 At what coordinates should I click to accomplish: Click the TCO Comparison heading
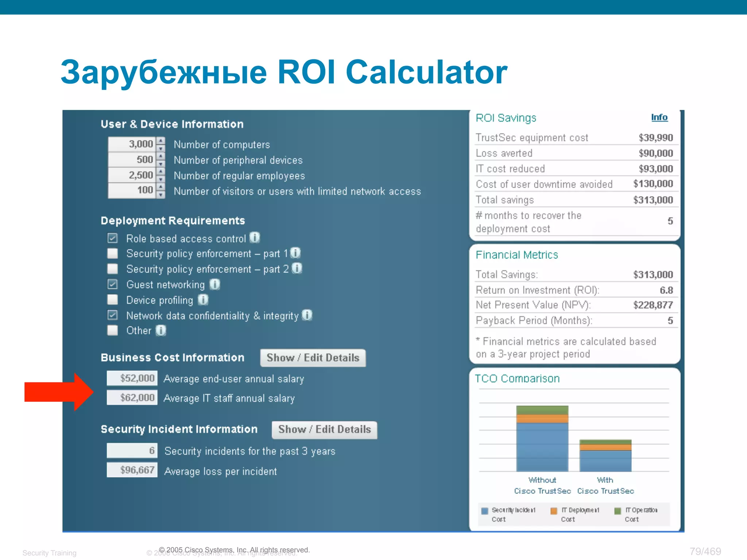(517, 378)
